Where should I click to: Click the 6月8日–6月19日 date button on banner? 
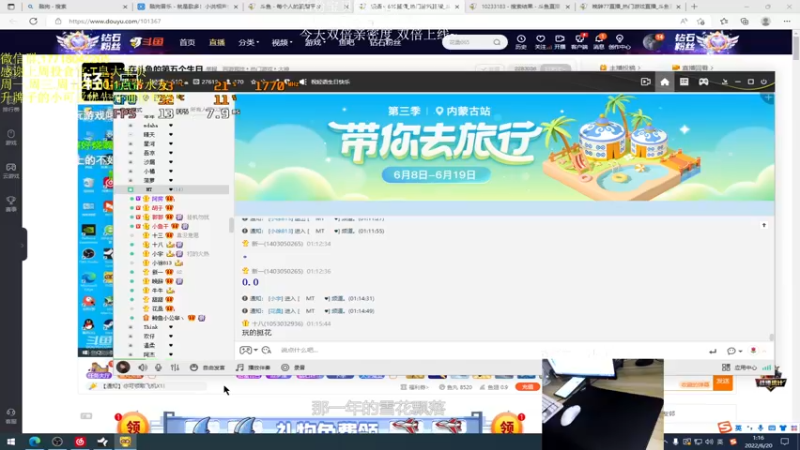click(x=435, y=174)
